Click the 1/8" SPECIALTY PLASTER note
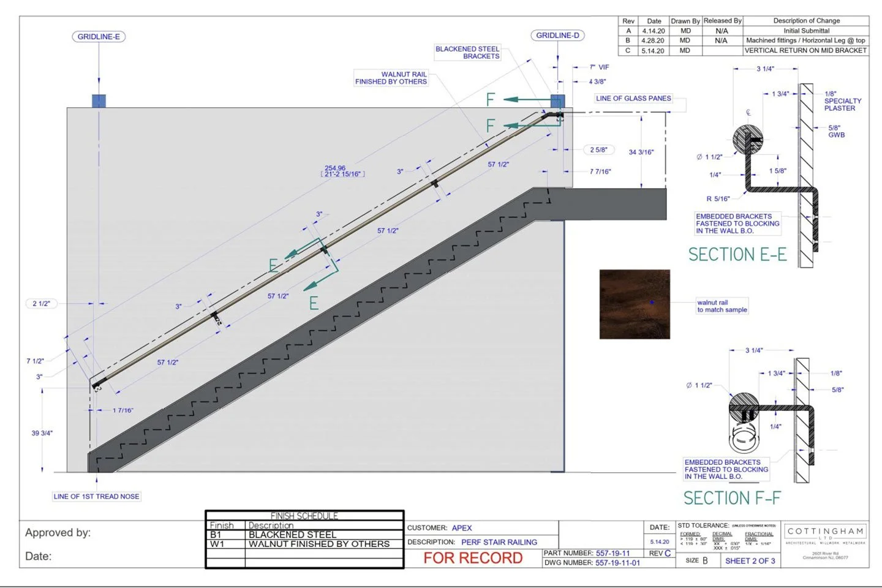The height and width of the screenshot is (588, 882). click(x=843, y=101)
